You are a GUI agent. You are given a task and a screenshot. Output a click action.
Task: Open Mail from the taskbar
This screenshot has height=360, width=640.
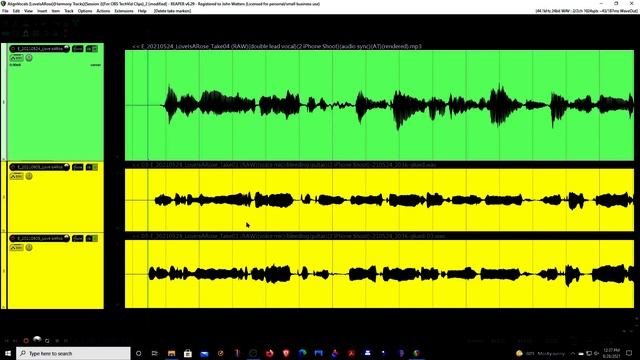coord(204,353)
